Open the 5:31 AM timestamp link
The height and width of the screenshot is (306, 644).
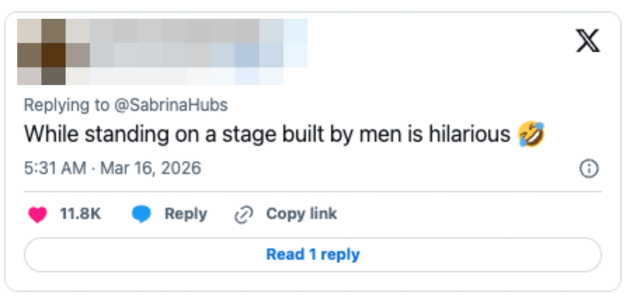55,168
